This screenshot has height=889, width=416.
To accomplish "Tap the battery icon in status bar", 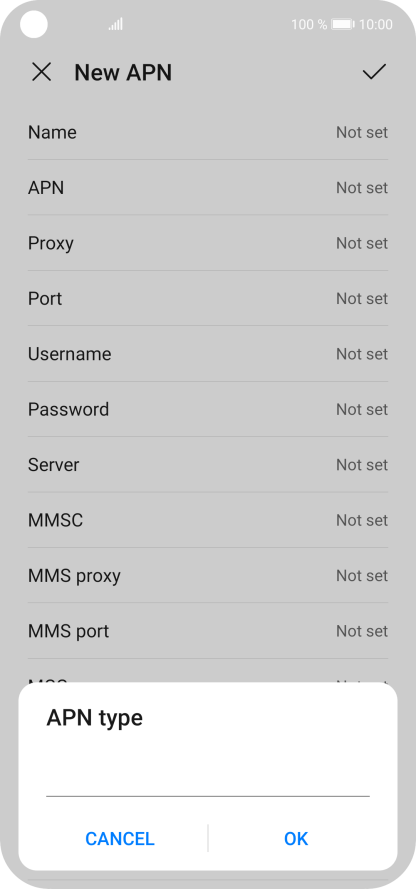I will (343, 24).
